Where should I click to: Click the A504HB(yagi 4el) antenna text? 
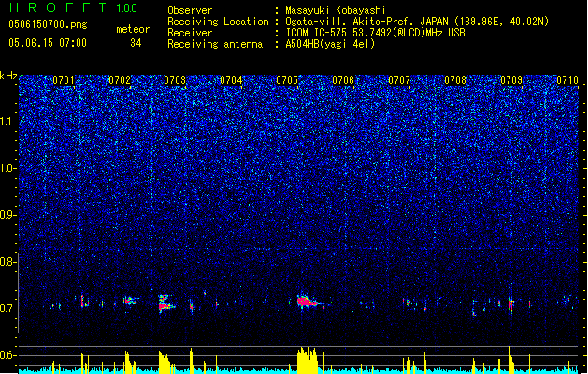click(330, 44)
